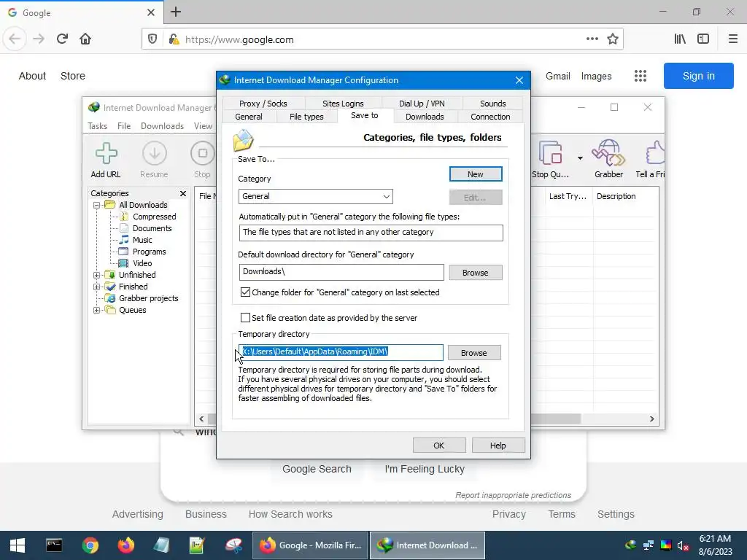Open the Google apps grid icon
747x560 pixels.
[x=640, y=76]
